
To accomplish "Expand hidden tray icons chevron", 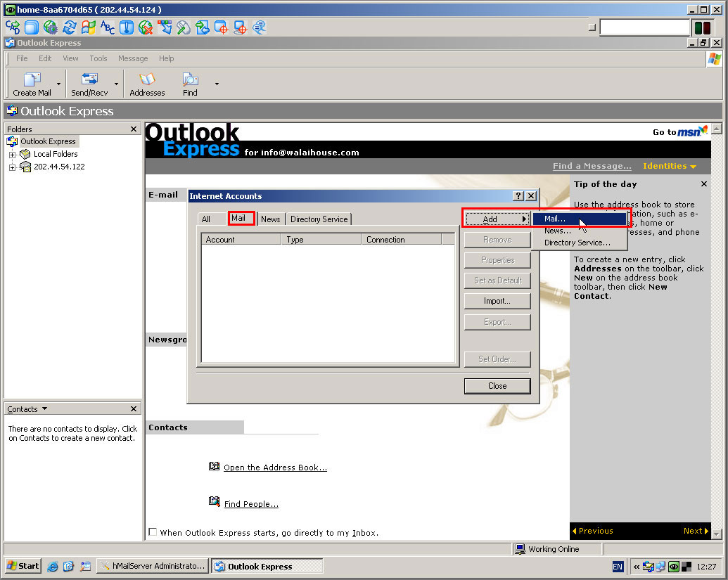I will [637, 567].
